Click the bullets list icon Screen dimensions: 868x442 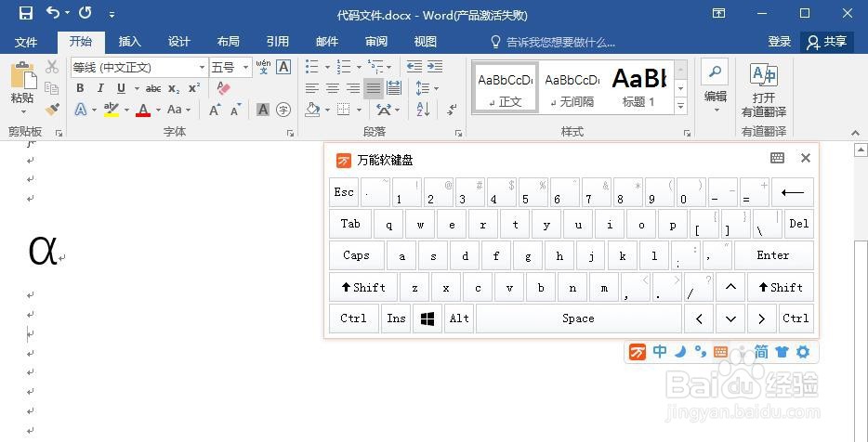(312, 67)
